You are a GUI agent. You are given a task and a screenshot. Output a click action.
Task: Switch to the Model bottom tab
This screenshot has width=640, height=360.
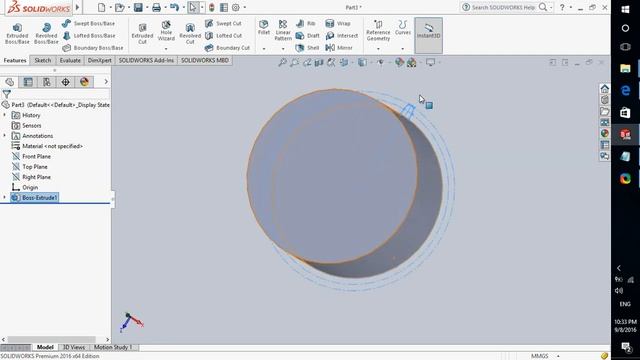[x=45, y=347]
